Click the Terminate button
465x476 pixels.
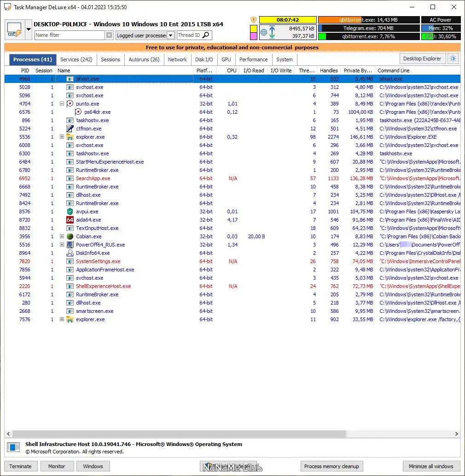pyautogui.click(x=21, y=466)
